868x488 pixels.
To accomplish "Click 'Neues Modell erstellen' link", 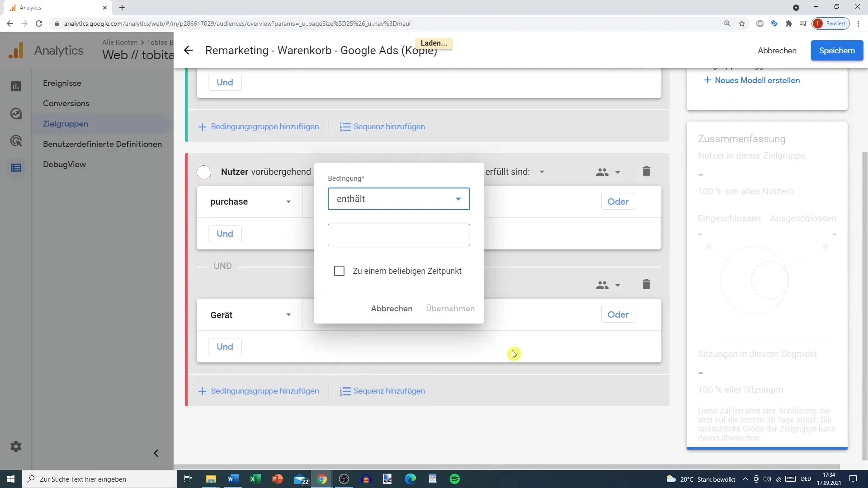I will tap(752, 80).
